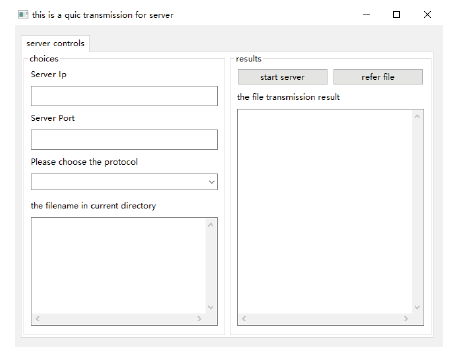Open the protocol dropdown arrow
This screenshot has width=456, height=360.
211,182
